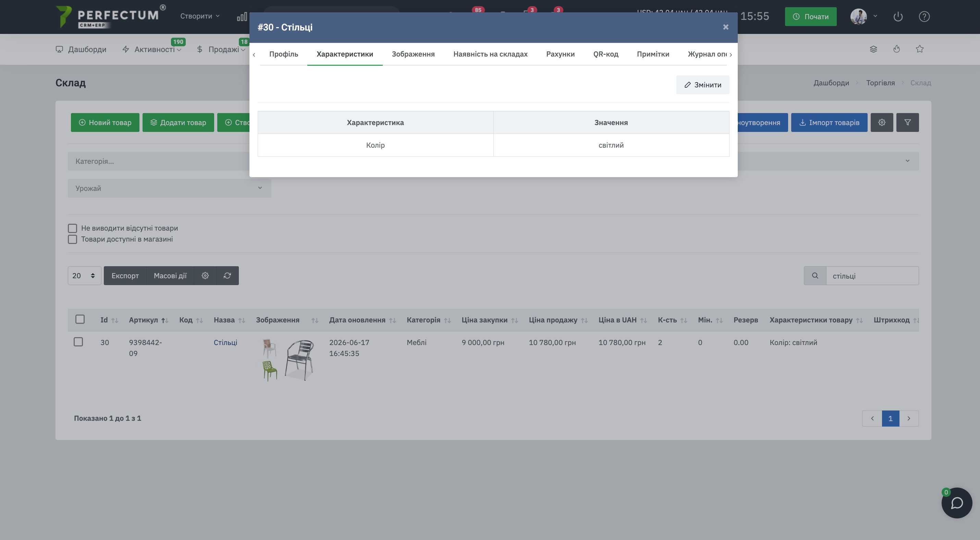Screen dimensions: 980x540
Task: Open the chat bubble widget
Action: tap(956, 503)
